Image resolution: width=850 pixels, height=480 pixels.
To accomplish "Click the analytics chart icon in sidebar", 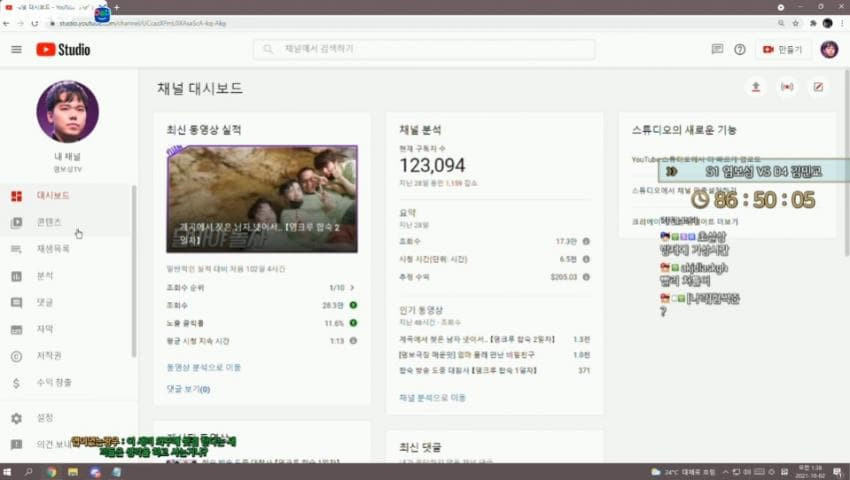I will point(17,276).
